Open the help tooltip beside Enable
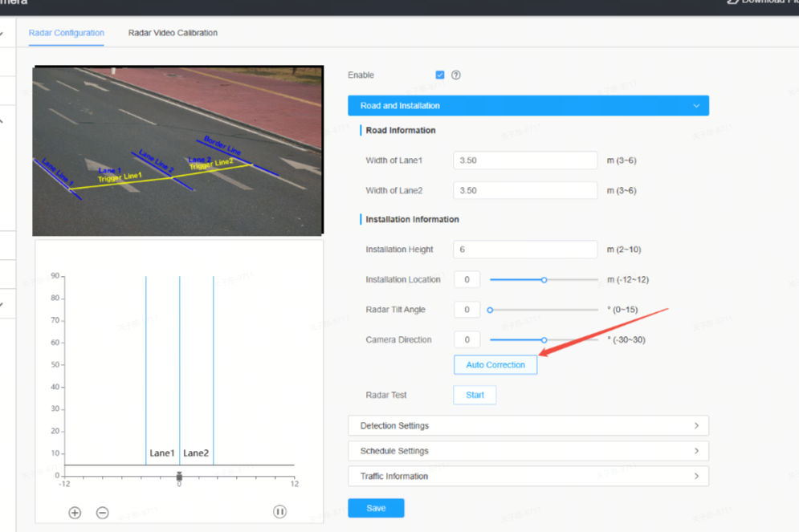The width and height of the screenshot is (799, 532). coord(456,75)
